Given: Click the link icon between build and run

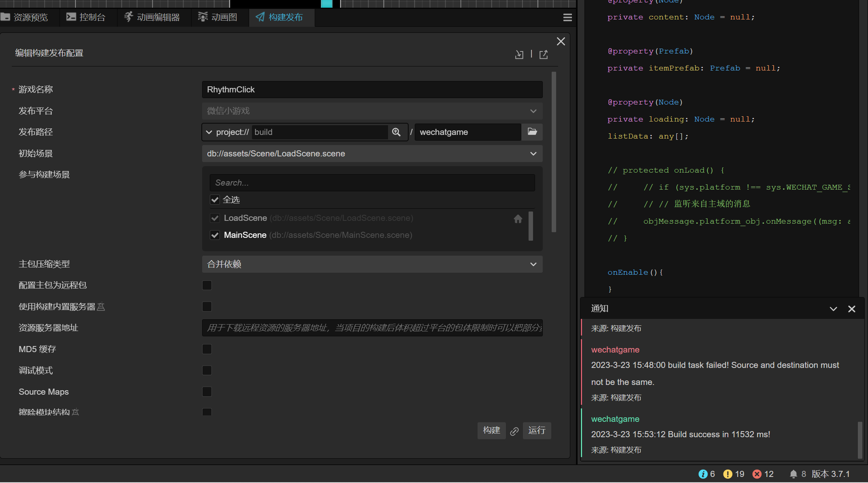Looking at the screenshot, I should [x=514, y=431].
